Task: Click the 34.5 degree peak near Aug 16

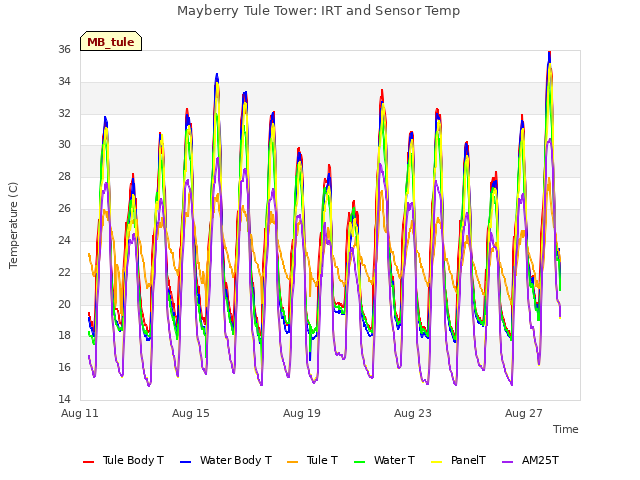Action: pyautogui.click(x=217, y=74)
